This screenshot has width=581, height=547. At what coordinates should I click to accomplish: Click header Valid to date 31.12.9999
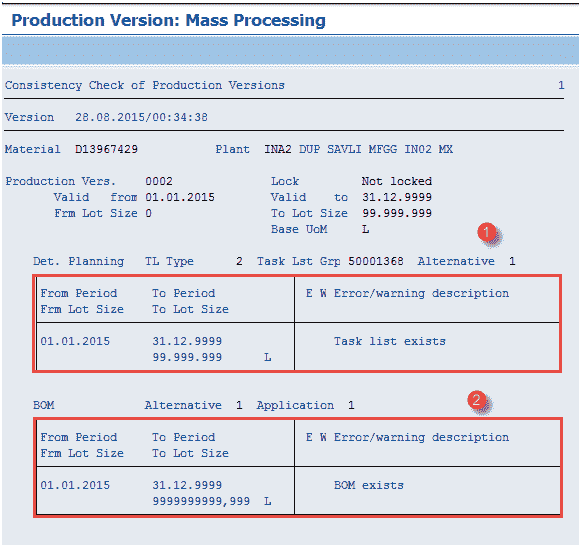point(397,197)
